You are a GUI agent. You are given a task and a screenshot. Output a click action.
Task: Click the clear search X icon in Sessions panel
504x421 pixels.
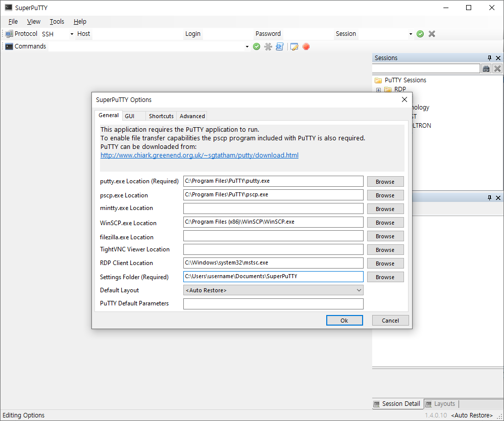click(497, 69)
